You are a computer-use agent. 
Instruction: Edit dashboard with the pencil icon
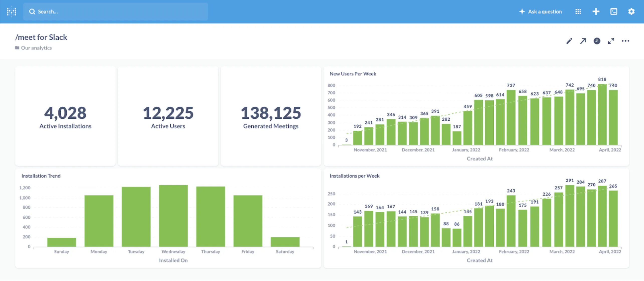tap(569, 41)
